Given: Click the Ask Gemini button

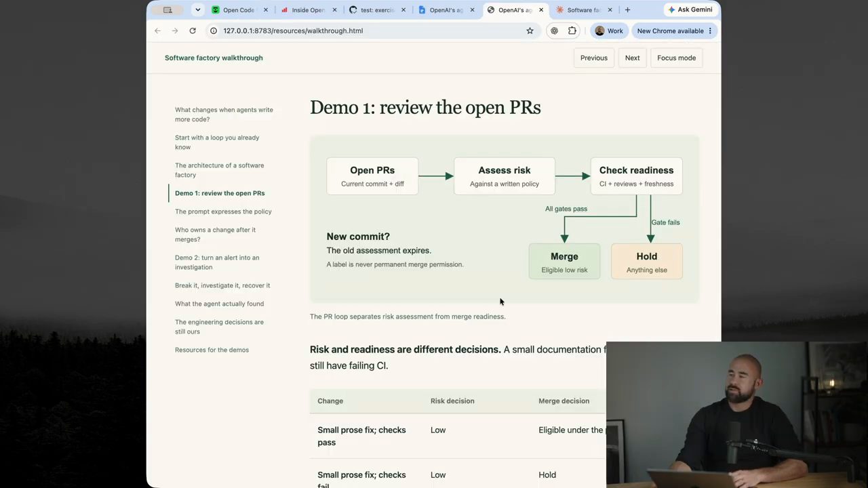Looking at the screenshot, I should 690,10.
